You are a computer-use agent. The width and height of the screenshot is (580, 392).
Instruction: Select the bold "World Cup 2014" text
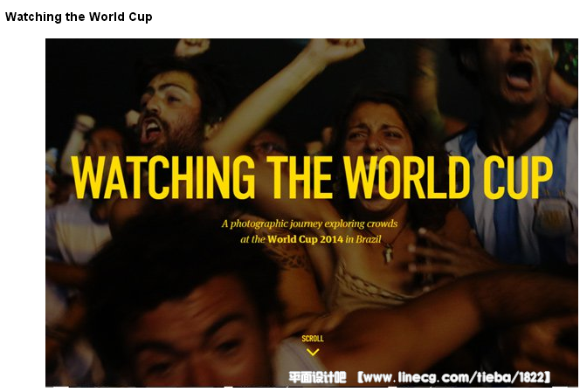click(305, 239)
